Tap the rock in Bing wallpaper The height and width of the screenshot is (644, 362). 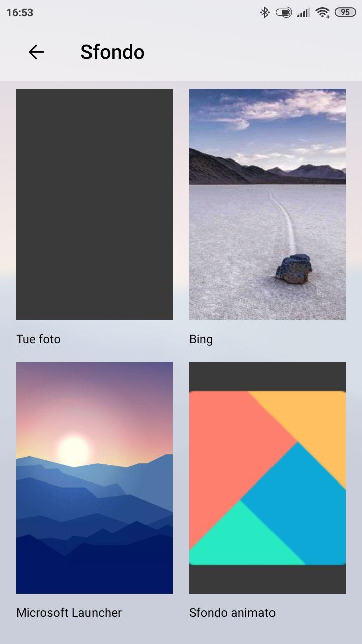pyautogui.click(x=294, y=269)
